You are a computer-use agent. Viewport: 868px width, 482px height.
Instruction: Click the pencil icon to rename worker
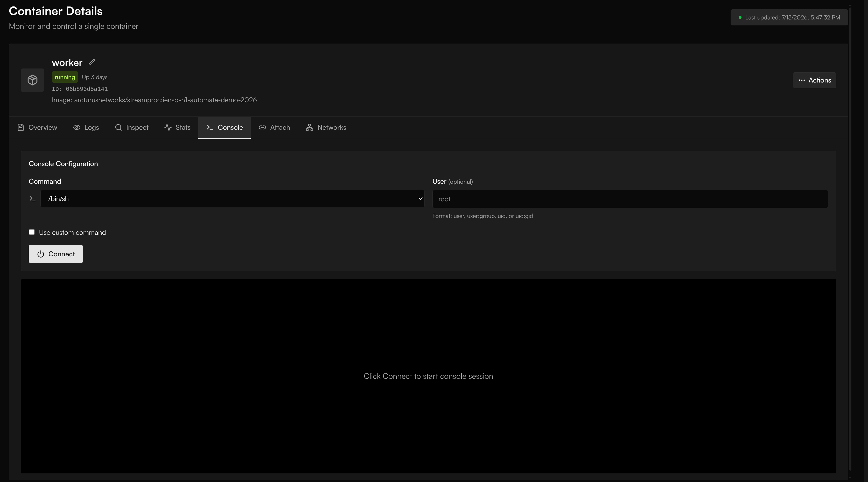coord(92,62)
